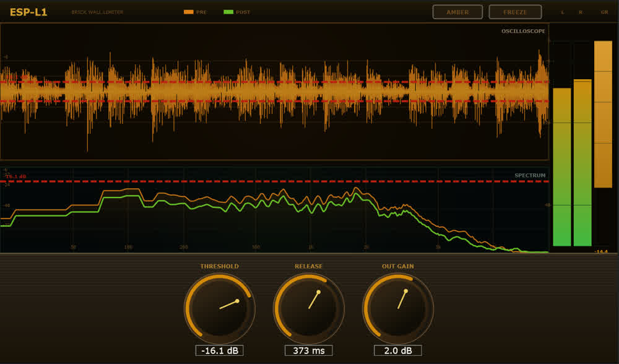Click the -14.4 gain reduction readout
This screenshot has height=364, width=619.
tap(601, 251)
